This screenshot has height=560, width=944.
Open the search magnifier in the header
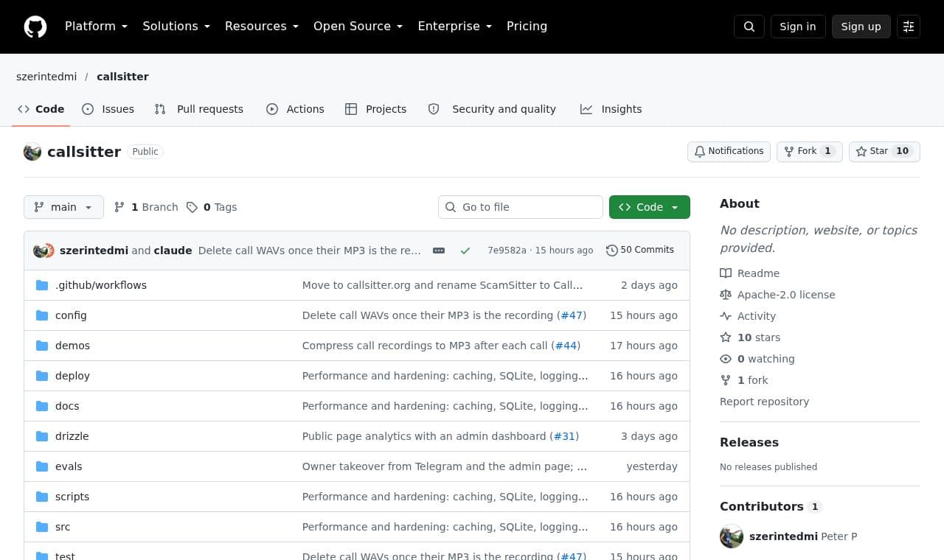[x=749, y=27]
